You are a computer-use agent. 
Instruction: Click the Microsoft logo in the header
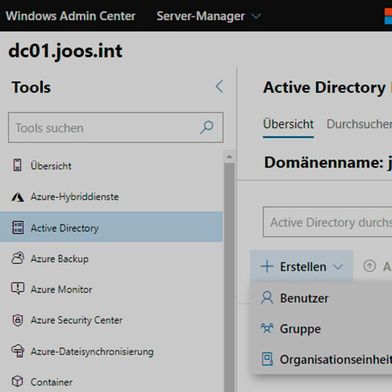[388, 16]
